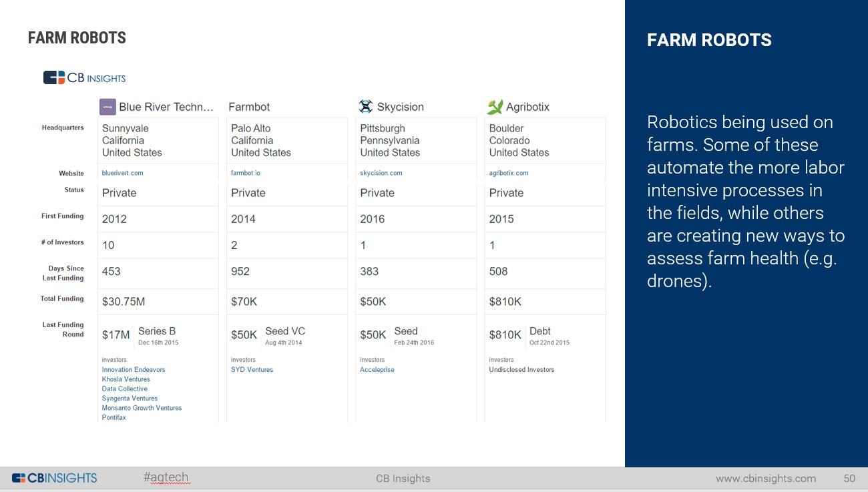Click the Syngenta Ventures investor link
Screen dimensions: 868x492
tap(130, 399)
